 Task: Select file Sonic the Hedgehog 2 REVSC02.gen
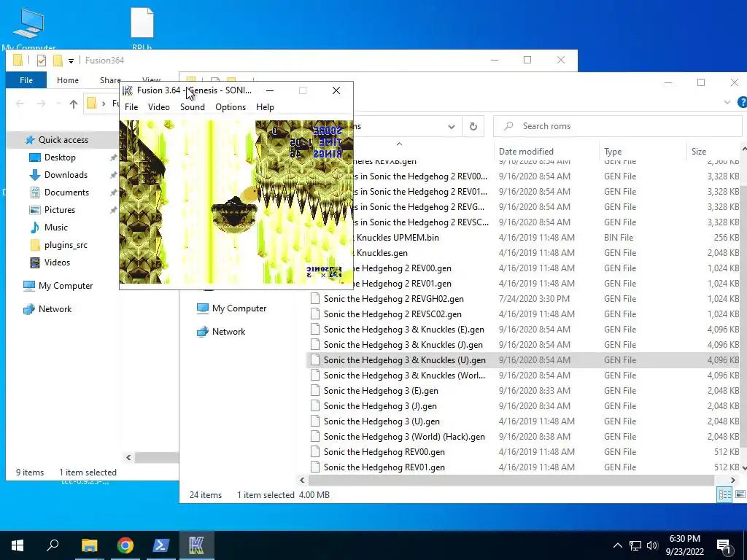click(x=392, y=314)
